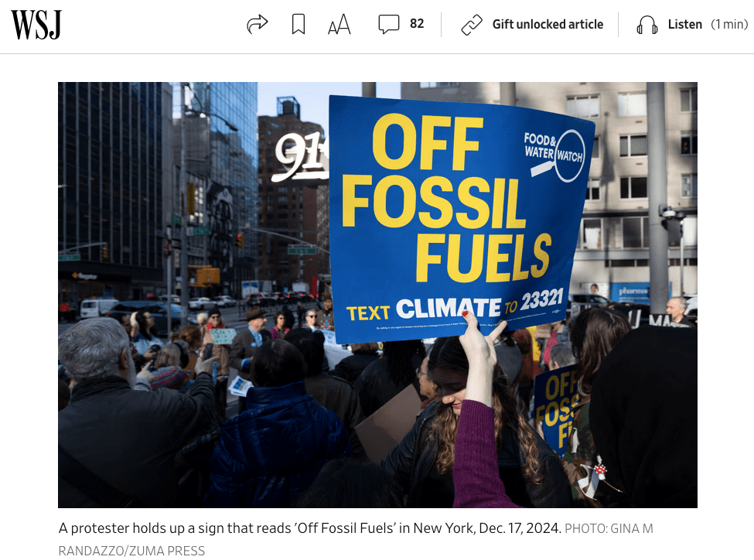754x560 pixels.
Task: Save article with the bookmark icon
Action: pyautogui.click(x=299, y=24)
